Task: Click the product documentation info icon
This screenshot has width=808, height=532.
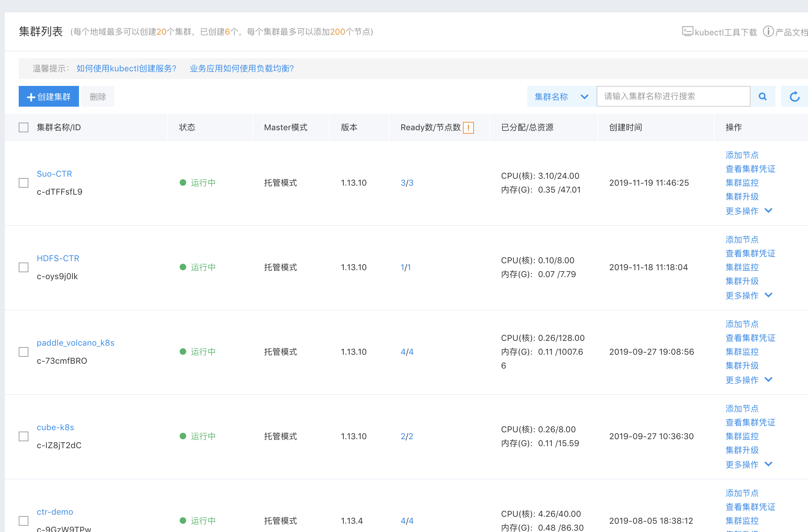Action: [x=768, y=32]
